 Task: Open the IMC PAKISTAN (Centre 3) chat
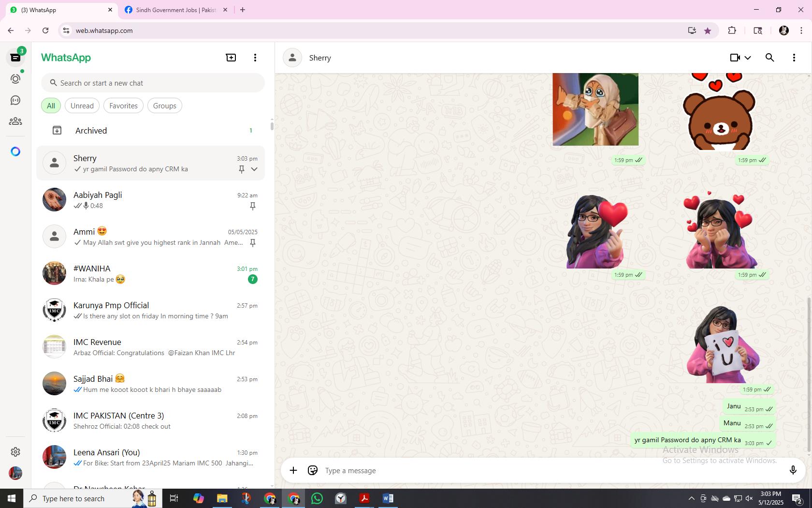150,420
